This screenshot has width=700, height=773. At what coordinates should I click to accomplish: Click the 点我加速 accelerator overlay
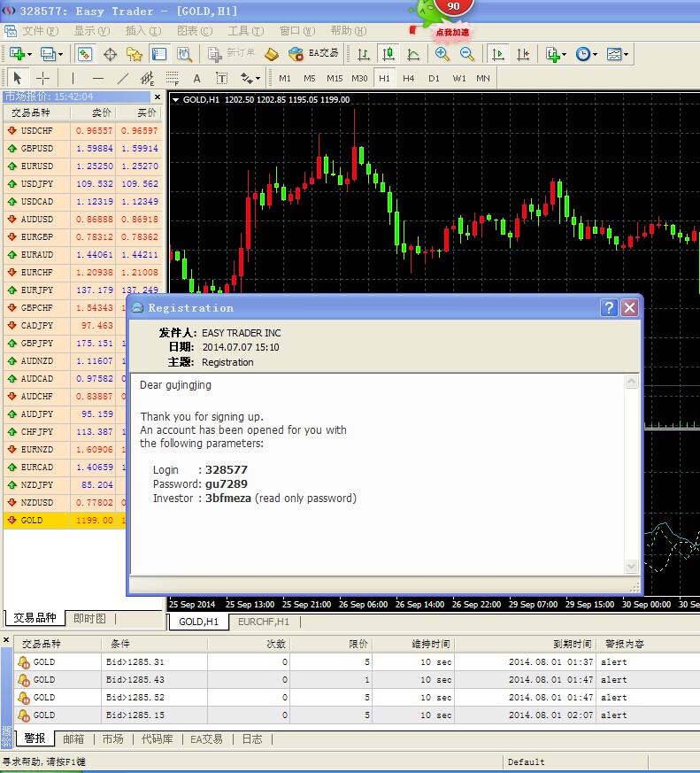click(x=452, y=33)
